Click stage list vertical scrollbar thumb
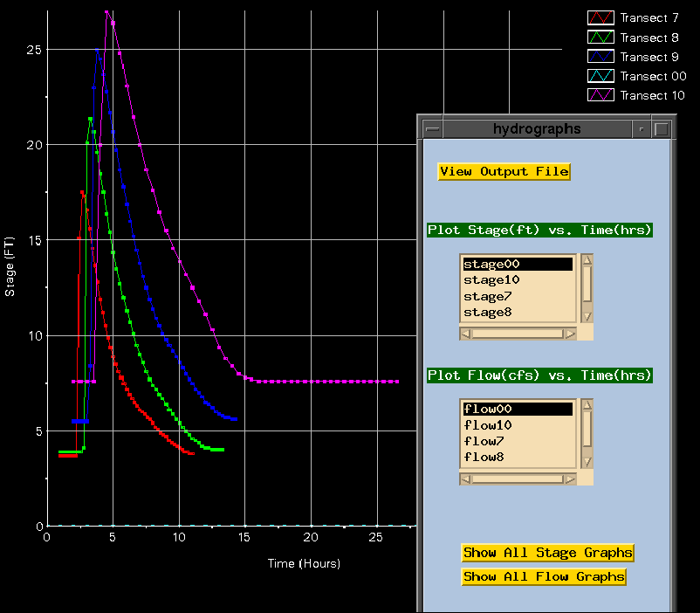The image size is (700, 613). pos(587,284)
